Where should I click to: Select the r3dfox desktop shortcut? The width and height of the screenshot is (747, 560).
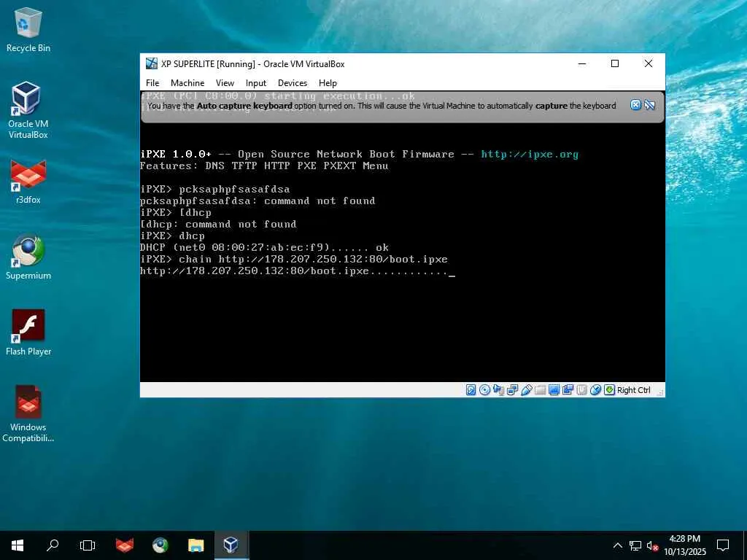[x=28, y=182]
